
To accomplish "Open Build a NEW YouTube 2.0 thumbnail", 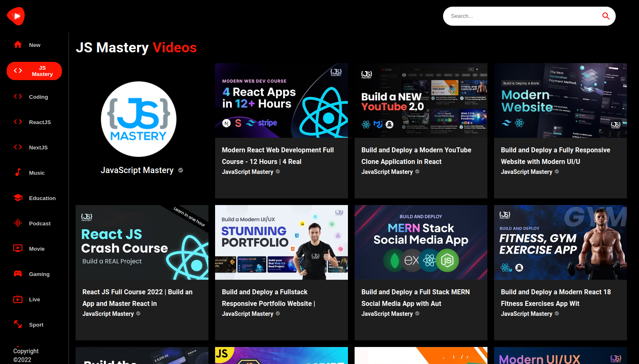I will [x=421, y=100].
